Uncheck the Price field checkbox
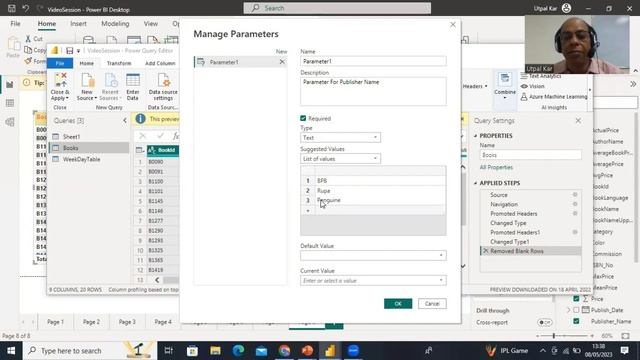 (576, 299)
